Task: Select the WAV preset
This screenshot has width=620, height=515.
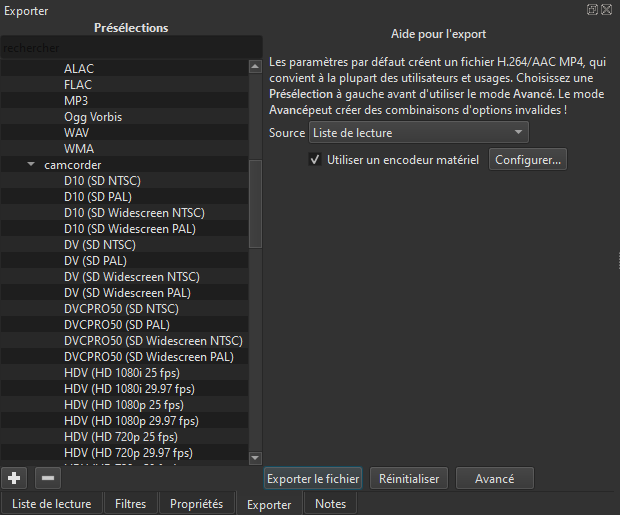Action: coord(125,133)
